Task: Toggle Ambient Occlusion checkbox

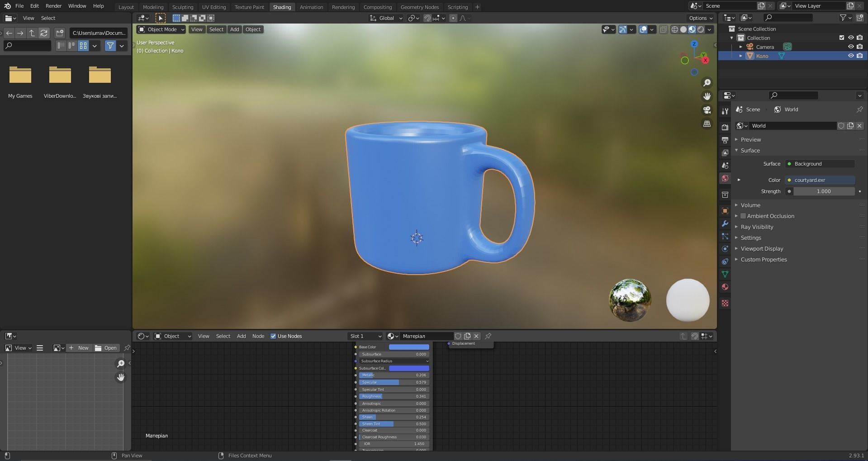Action: pyautogui.click(x=743, y=216)
